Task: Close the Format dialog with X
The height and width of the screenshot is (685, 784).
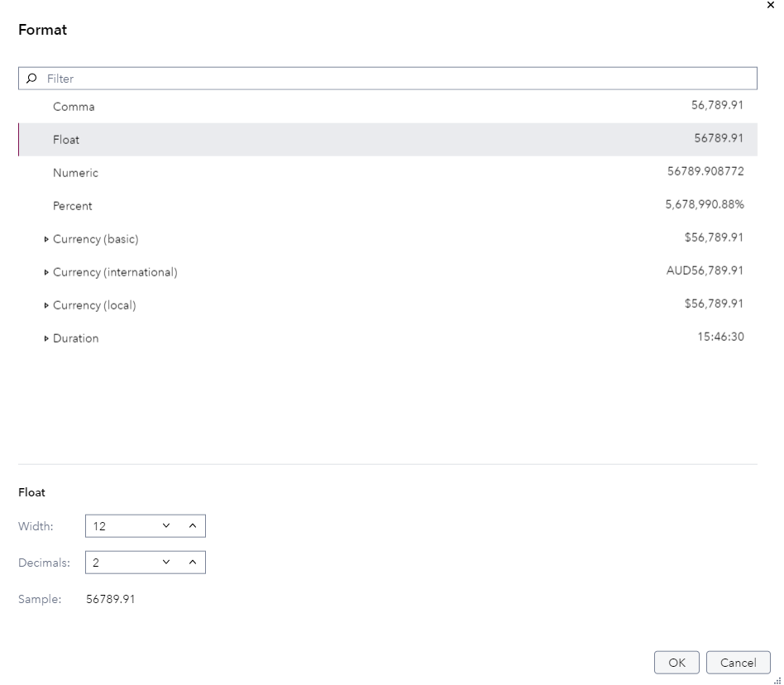Action: (x=771, y=5)
